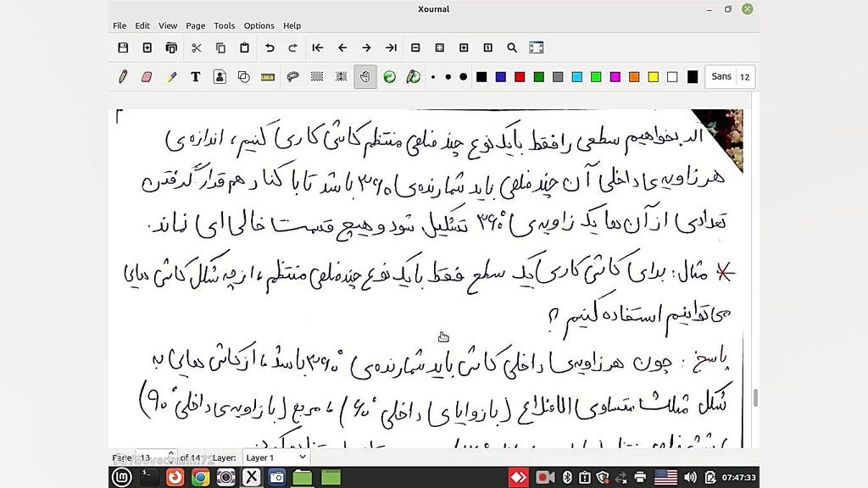This screenshot has height=488, width=868.
Task: Open the Page menu
Action: [x=196, y=25]
